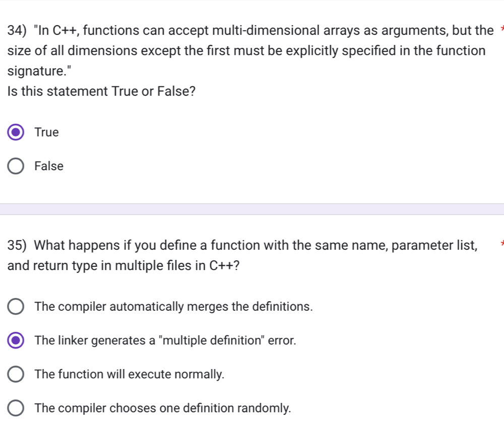The image size is (504, 423).
Task: Select 'The compiler chooses one definition randomly.'
Action: click(x=16, y=407)
